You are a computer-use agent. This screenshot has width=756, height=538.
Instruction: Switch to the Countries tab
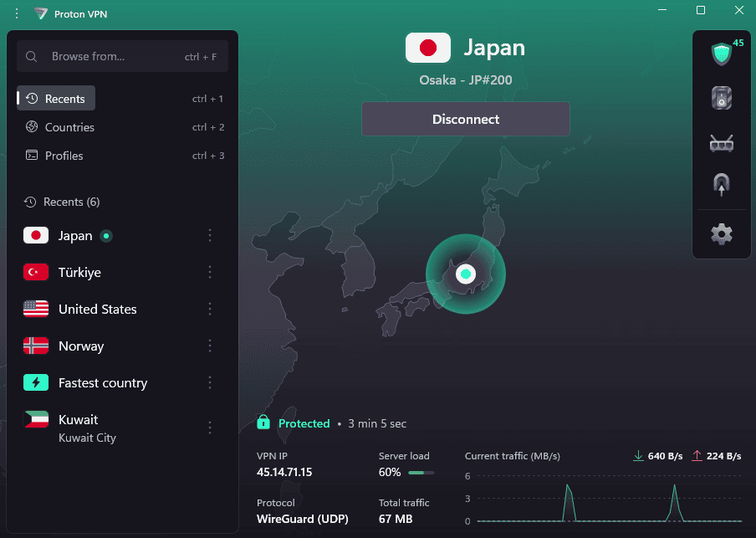69,127
